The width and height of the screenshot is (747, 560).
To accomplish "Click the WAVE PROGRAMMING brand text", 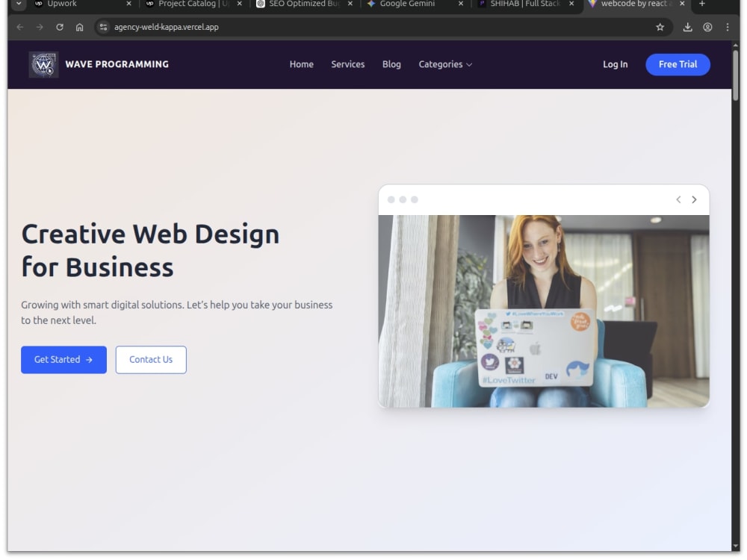I will click(x=117, y=64).
